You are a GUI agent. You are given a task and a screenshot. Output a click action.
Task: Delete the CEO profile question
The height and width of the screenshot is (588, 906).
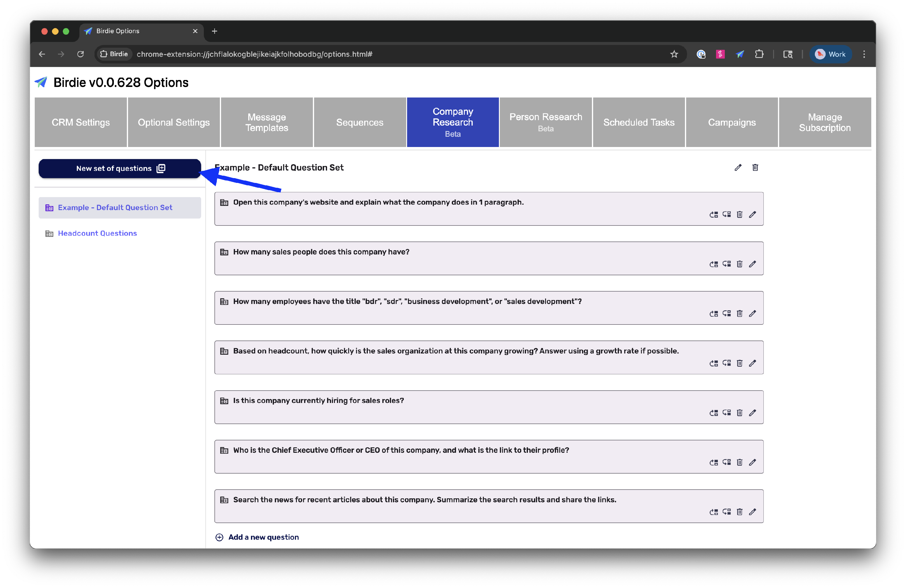[x=739, y=462]
